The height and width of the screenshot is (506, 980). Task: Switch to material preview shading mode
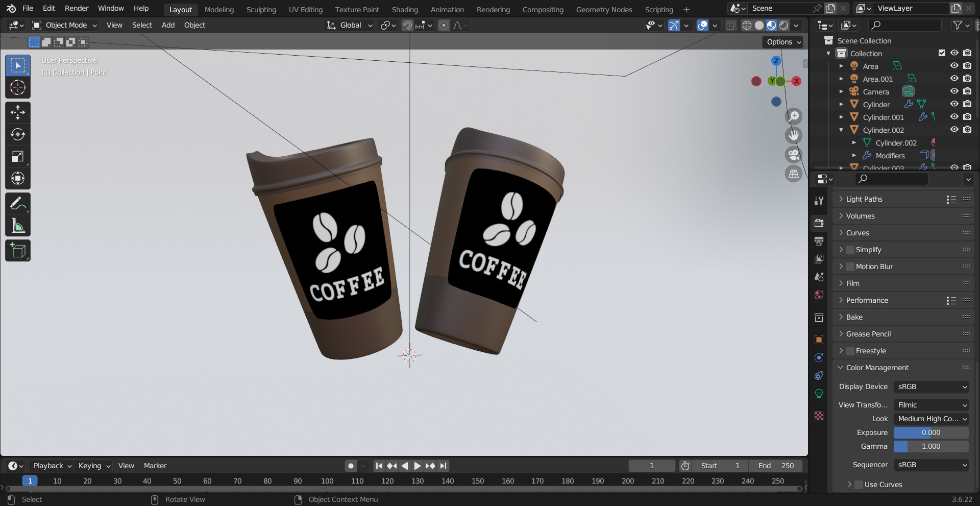pos(772,25)
